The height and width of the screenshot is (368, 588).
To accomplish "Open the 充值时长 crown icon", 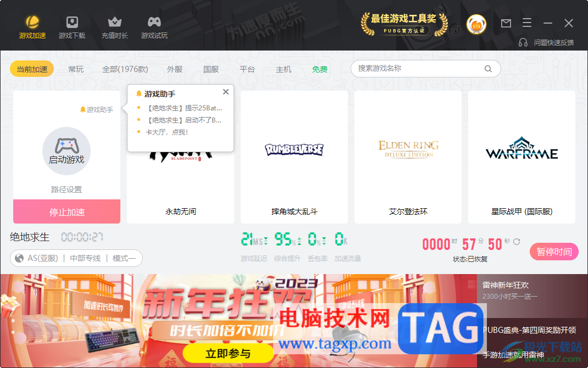I will [x=115, y=22].
